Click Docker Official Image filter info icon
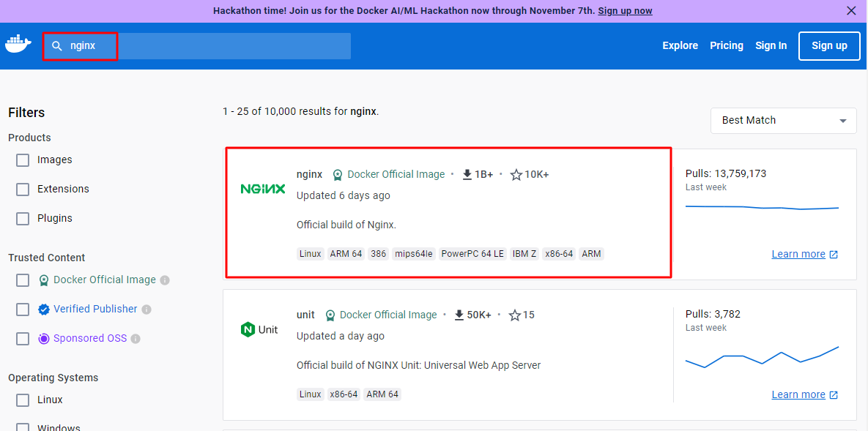The width and height of the screenshot is (868, 431). (164, 280)
